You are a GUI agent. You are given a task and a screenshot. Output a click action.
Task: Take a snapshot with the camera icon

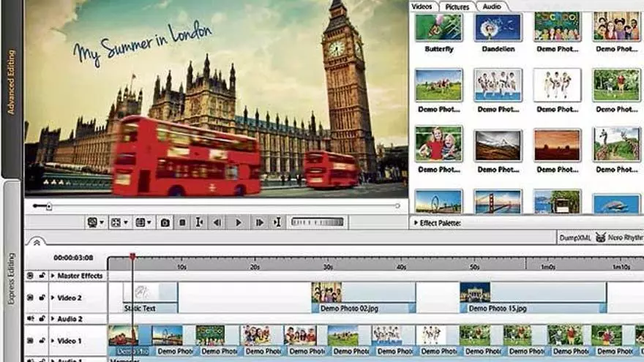click(x=165, y=222)
